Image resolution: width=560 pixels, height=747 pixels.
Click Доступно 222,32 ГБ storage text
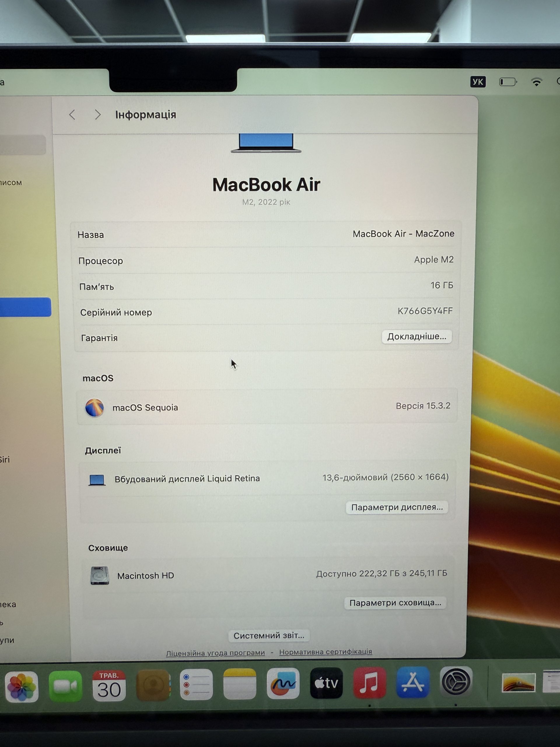click(x=381, y=573)
